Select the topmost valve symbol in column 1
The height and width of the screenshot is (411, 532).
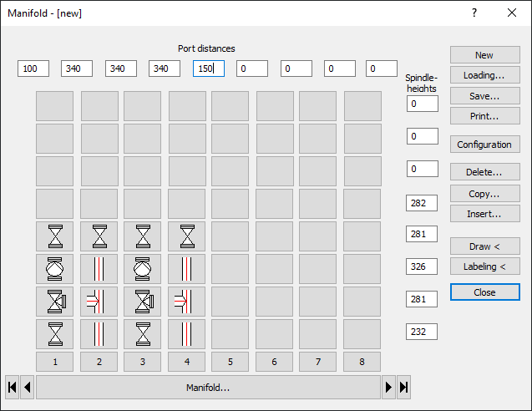tap(54, 236)
